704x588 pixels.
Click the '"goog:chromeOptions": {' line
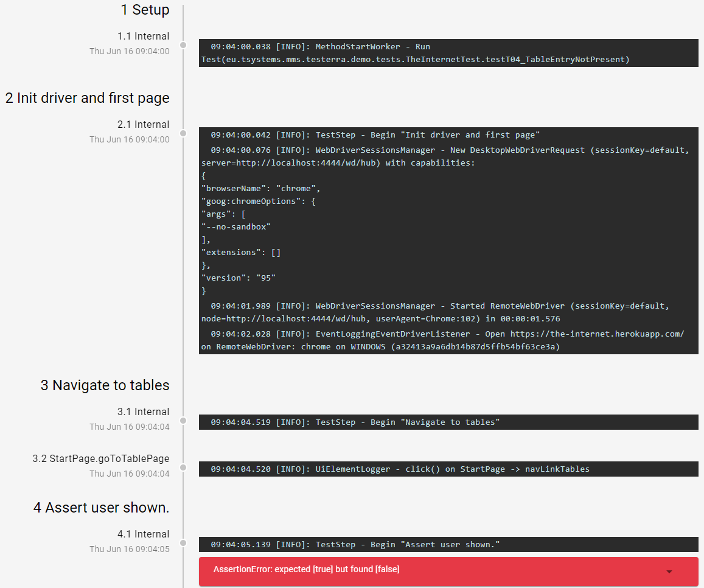[259, 201]
